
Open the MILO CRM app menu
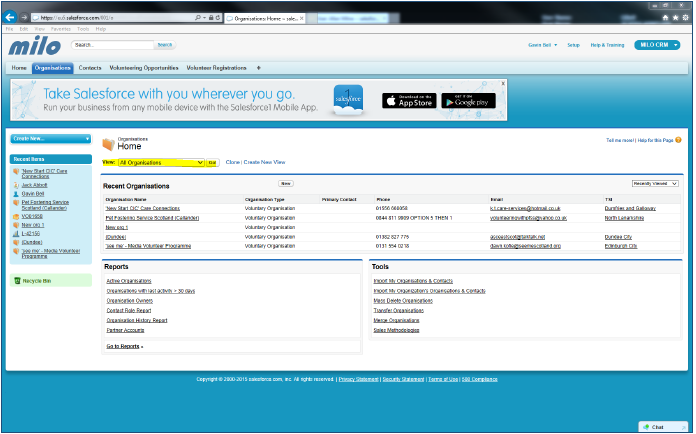pyautogui.click(x=657, y=45)
